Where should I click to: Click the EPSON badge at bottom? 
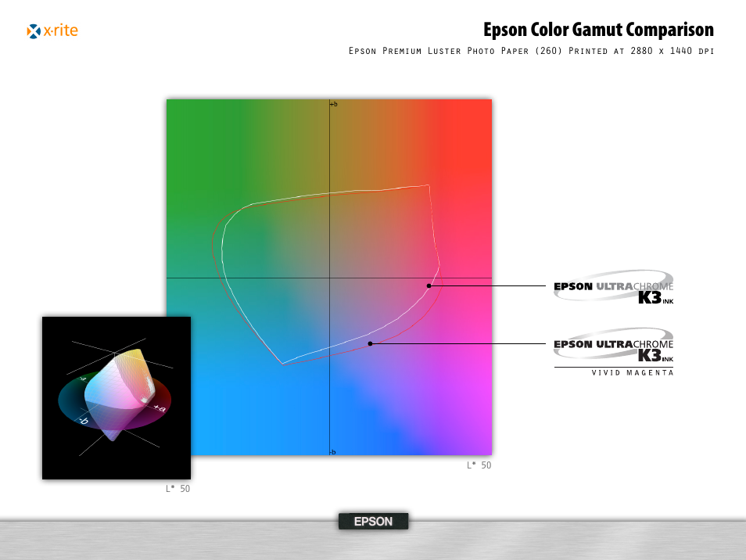pos(374,522)
